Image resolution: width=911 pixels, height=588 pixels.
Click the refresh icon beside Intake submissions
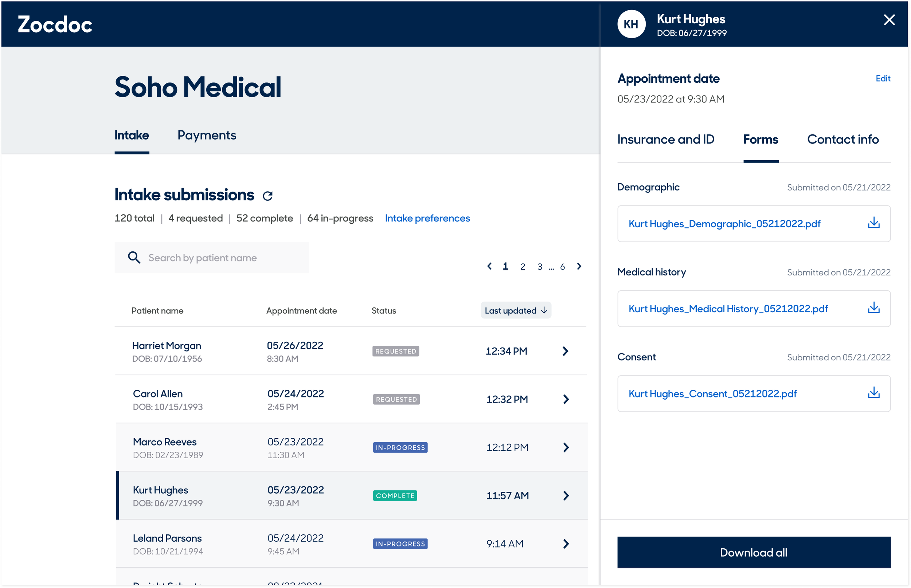click(267, 196)
